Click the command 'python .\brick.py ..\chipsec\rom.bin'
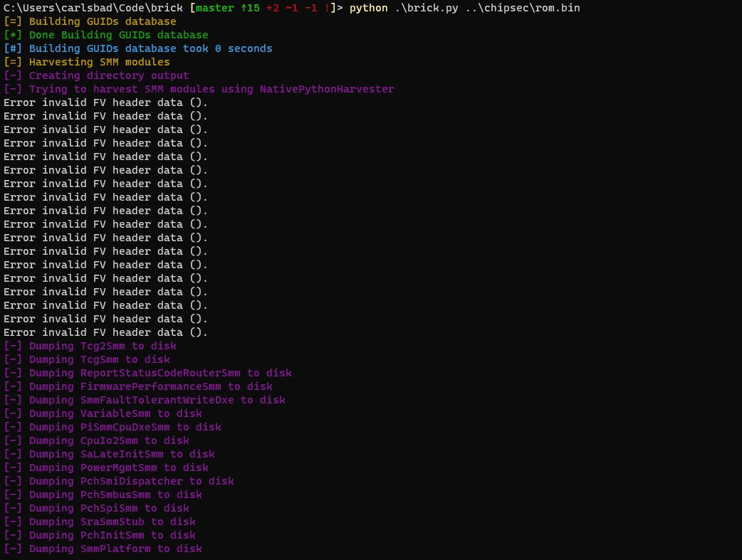Image resolution: width=742 pixels, height=560 pixels. [x=465, y=8]
